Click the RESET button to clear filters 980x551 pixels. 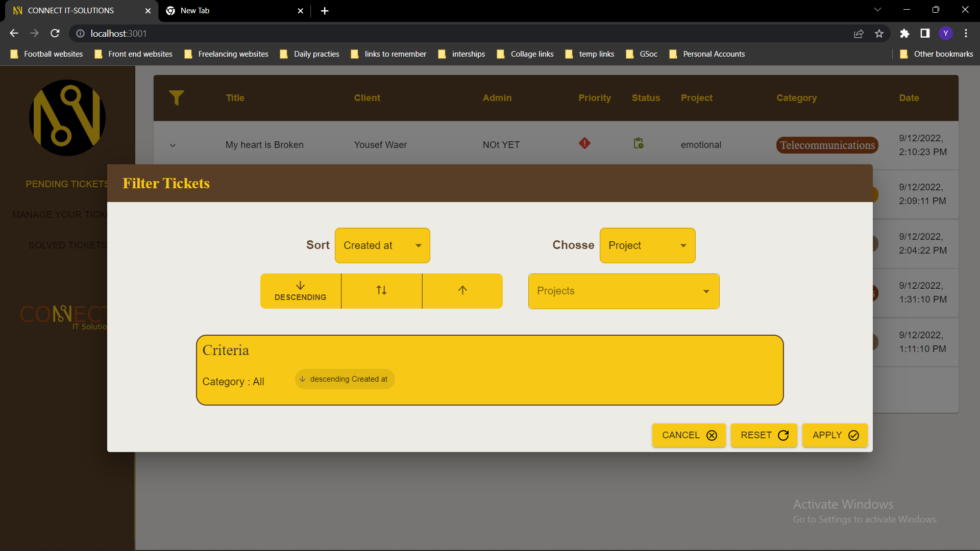[765, 435]
